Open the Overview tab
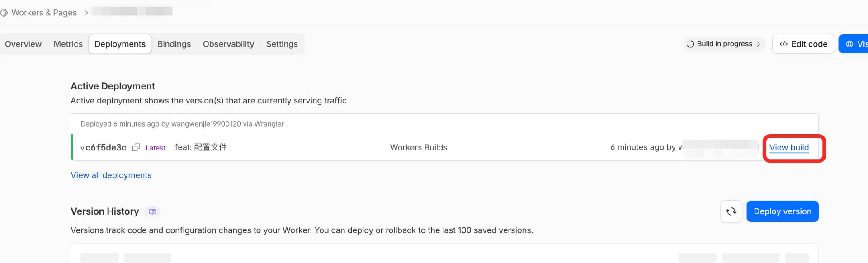This screenshot has height=263, width=868. coord(23,44)
